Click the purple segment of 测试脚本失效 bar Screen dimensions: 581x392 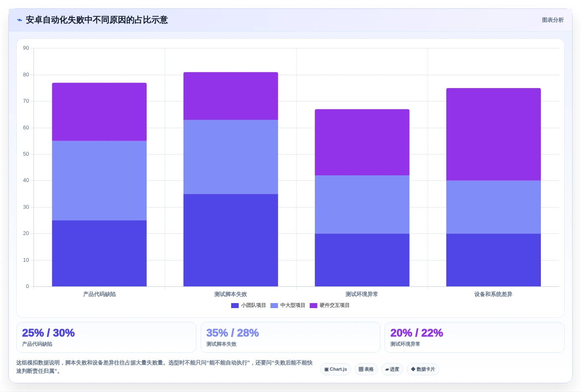click(231, 96)
